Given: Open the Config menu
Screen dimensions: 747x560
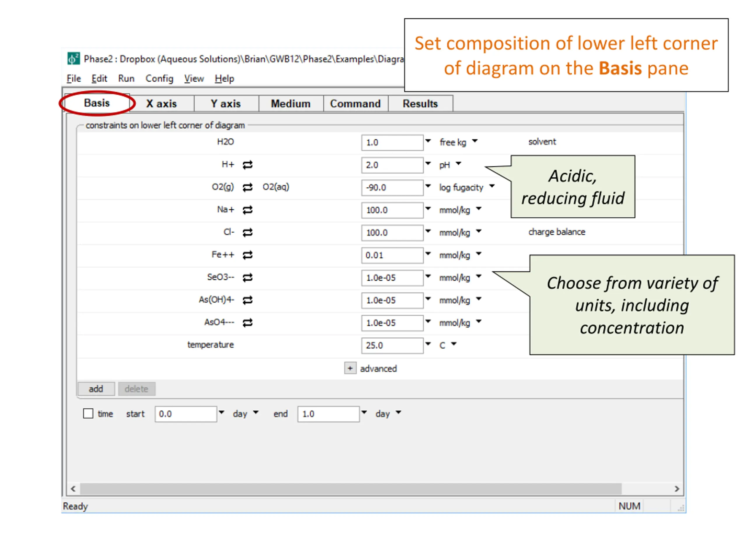Looking at the screenshot, I should 159,79.
